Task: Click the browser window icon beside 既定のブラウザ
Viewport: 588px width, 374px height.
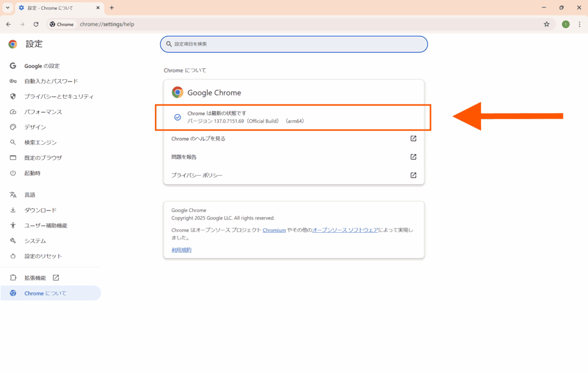Action: [x=13, y=157]
